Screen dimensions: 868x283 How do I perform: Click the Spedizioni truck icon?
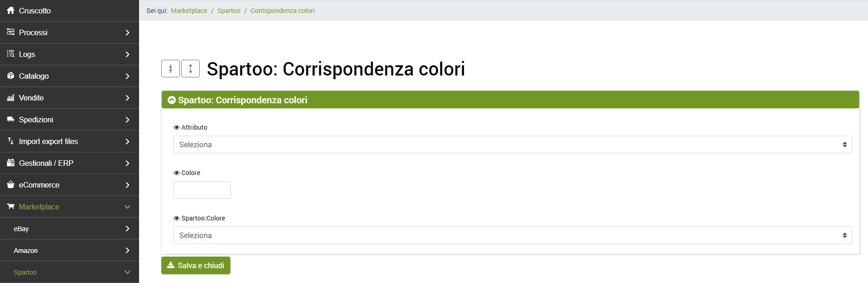point(11,119)
